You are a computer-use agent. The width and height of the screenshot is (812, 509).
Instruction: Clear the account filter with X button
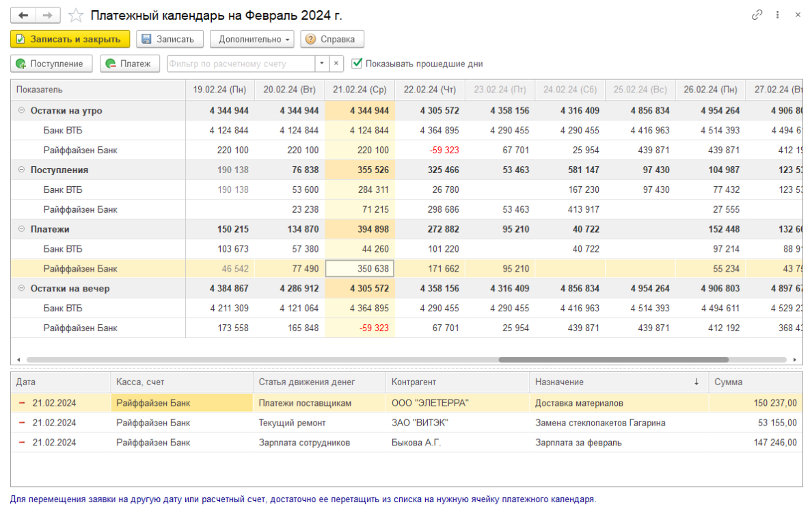click(336, 64)
